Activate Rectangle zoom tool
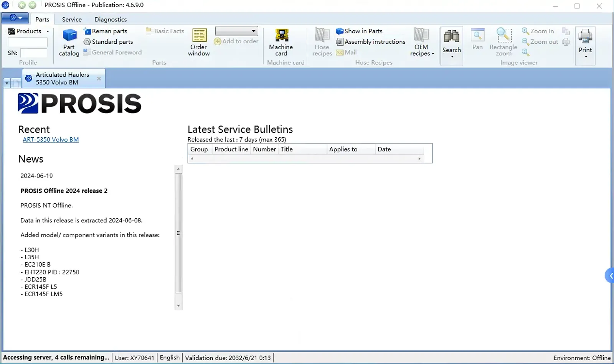This screenshot has width=614, height=364. pyautogui.click(x=503, y=42)
